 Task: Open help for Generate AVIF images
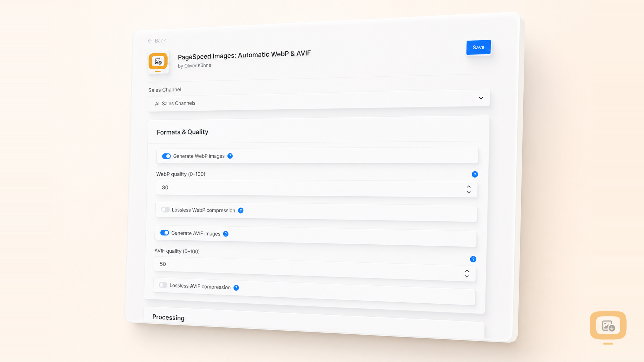[x=226, y=234]
